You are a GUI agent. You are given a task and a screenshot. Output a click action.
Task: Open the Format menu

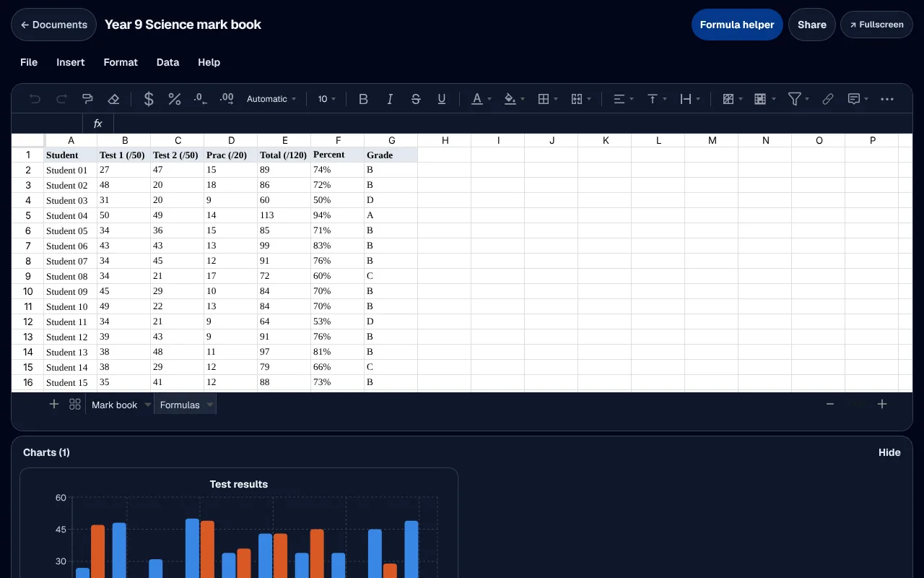pyautogui.click(x=121, y=62)
